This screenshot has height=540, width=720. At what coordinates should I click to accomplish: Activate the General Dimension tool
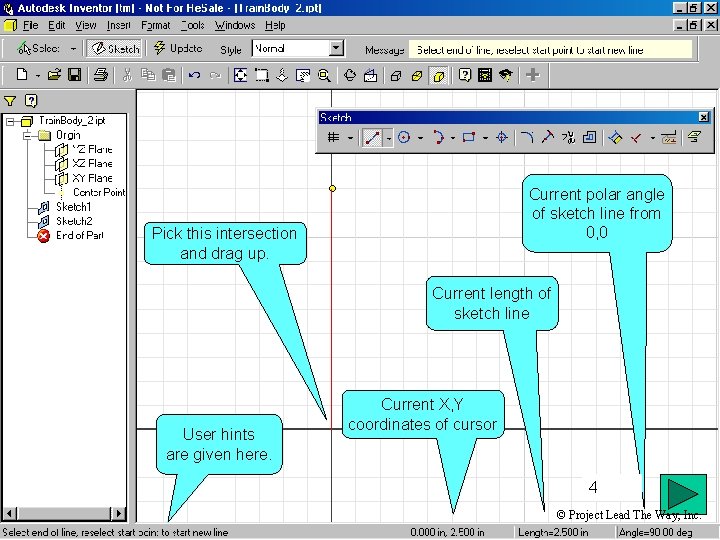(x=615, y=137)
